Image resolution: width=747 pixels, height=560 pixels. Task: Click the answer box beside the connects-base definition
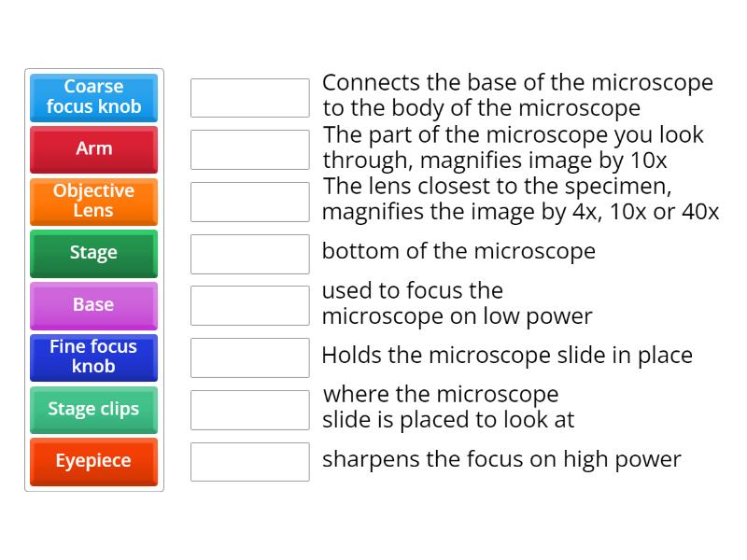(249, 96)
